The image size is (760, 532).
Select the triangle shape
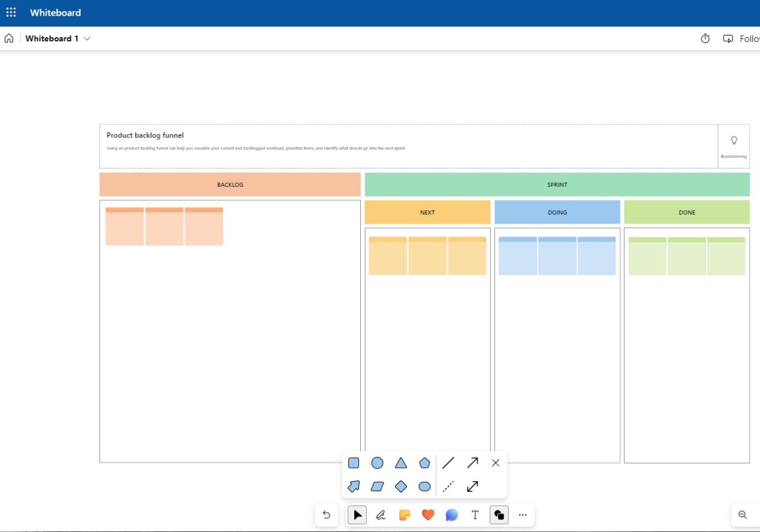(401, 463)
